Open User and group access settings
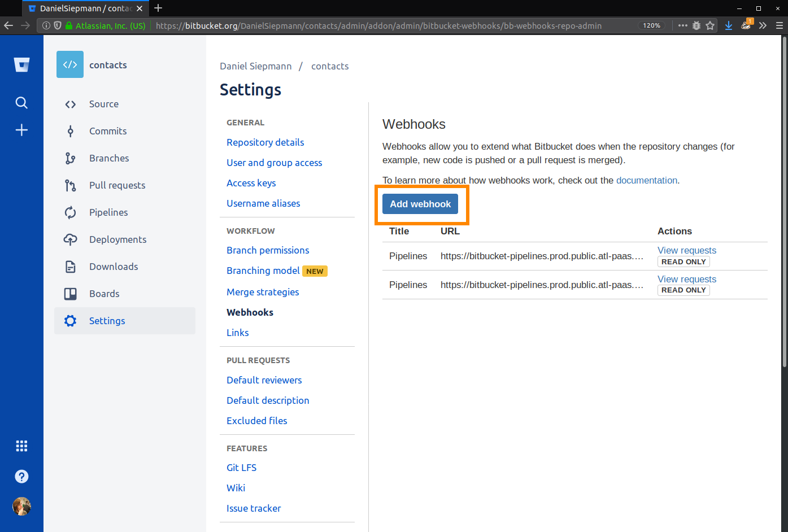This screenshot has height=532, width=788. [x=275, y=163]
